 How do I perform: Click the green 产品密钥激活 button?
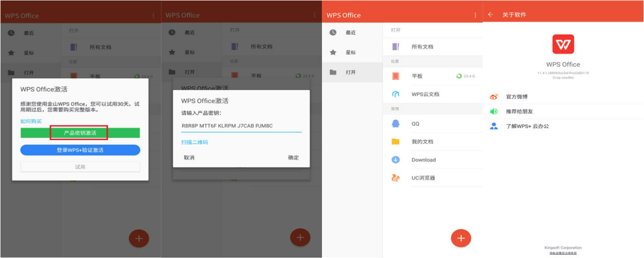pyautogui.click(x=80, y=133)
